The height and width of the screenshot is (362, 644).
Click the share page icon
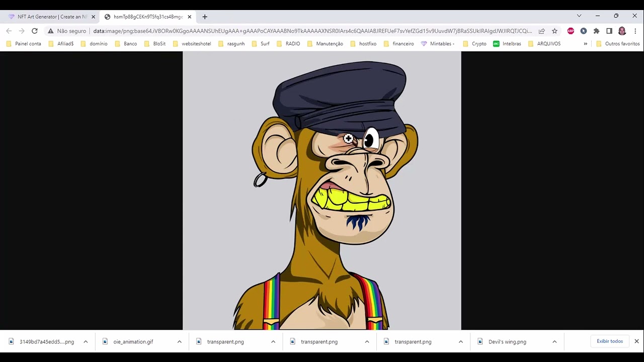tap(542, 31)
